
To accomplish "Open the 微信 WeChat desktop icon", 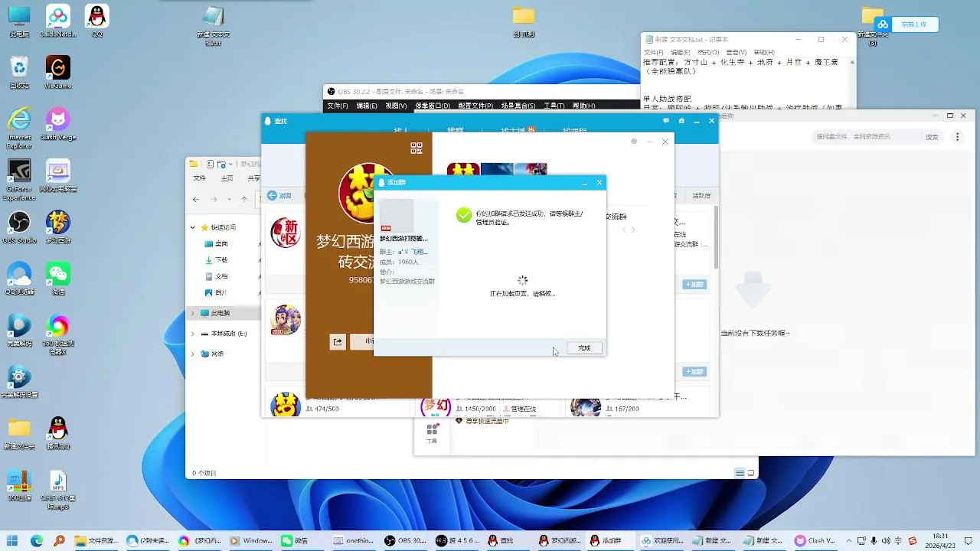I will point(58,279).
